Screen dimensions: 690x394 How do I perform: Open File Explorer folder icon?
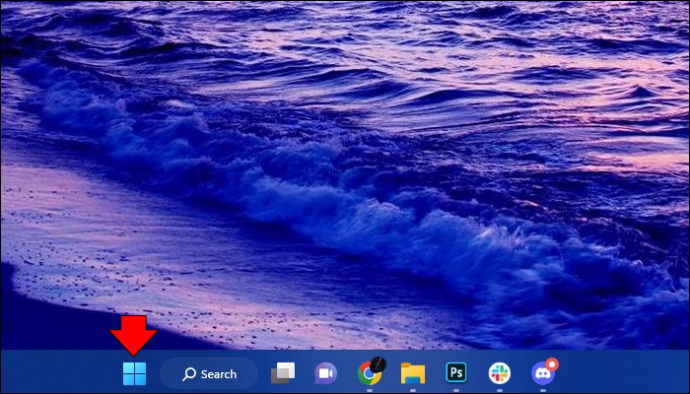click(413, 374)
